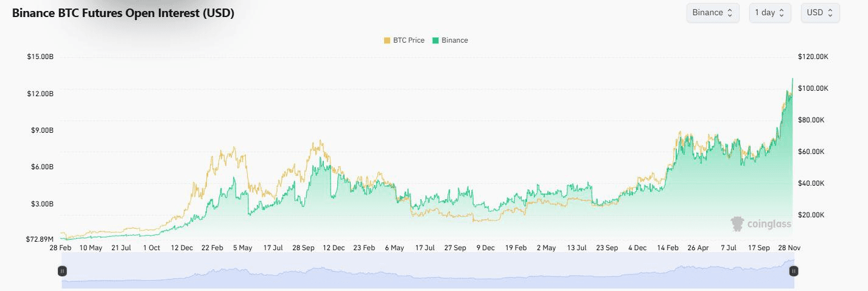
Task: Click the 4 Dec date label
Action: pos(637,248)
